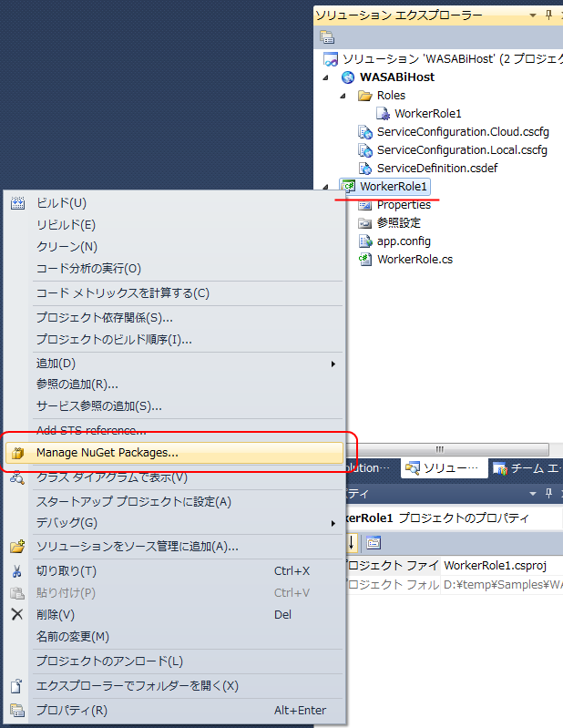The height and width of the screenshot is (728, 563).
Task: Click the ServiceDefinition.csdef file icon
Action: pos(365,168)
